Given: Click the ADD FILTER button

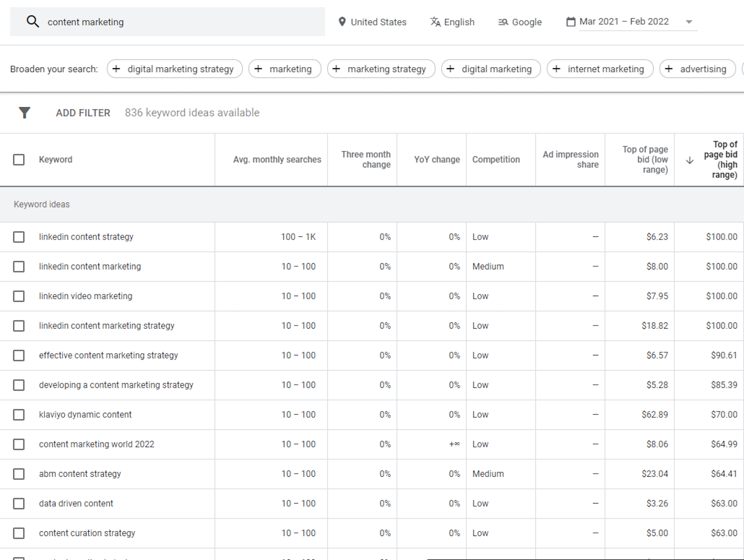Looking at the screenshot, I should (x=83, y=112).
